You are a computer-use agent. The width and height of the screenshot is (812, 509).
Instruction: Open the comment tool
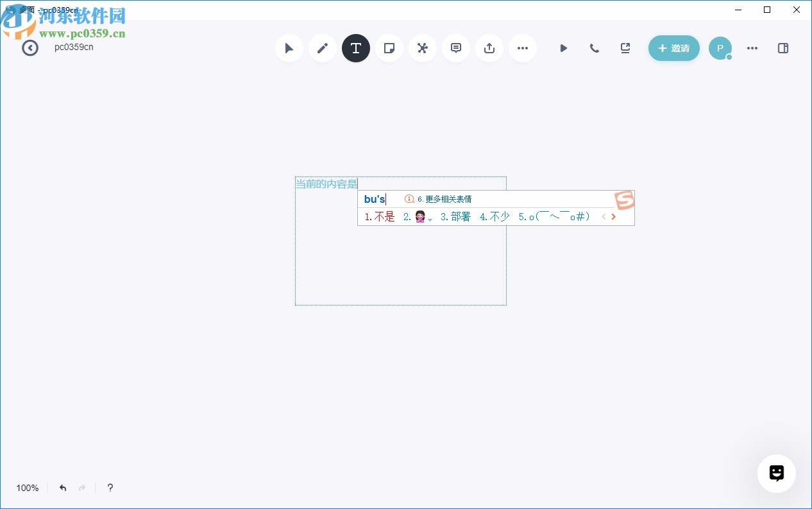coord(456,48)
